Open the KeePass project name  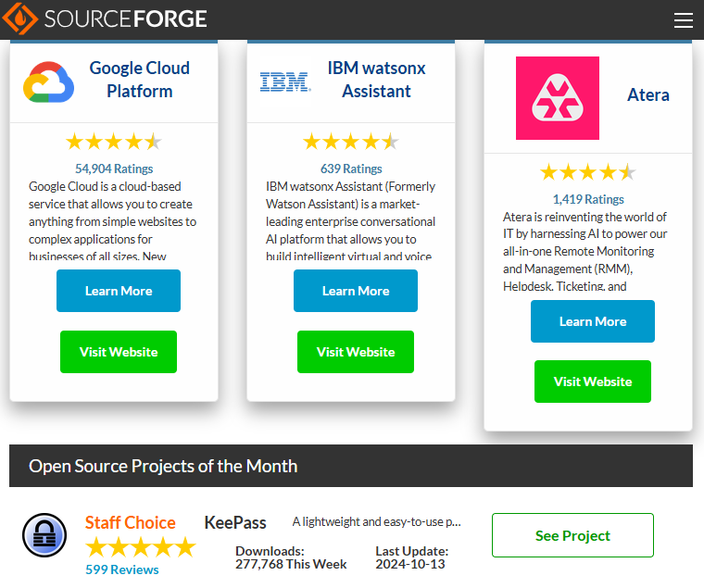pos(235,523)
